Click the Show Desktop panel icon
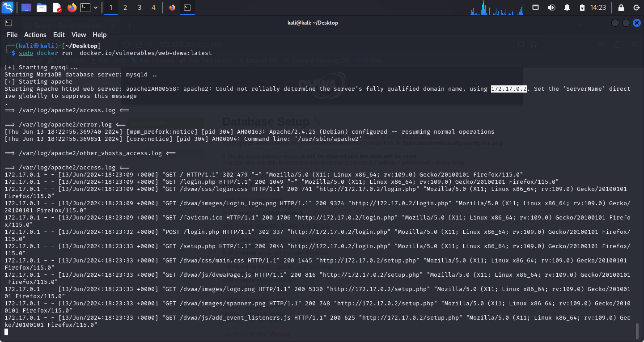The image size is (644, 342). tap(26, 8)
